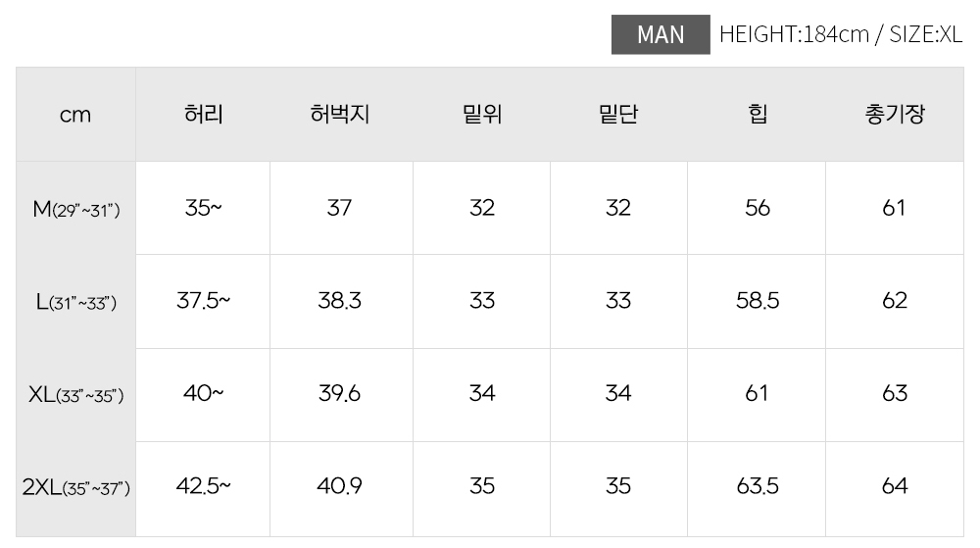Click the 58.5 hip value cell
This screenshot has width=980, height=548.
[x=757, y=301]
